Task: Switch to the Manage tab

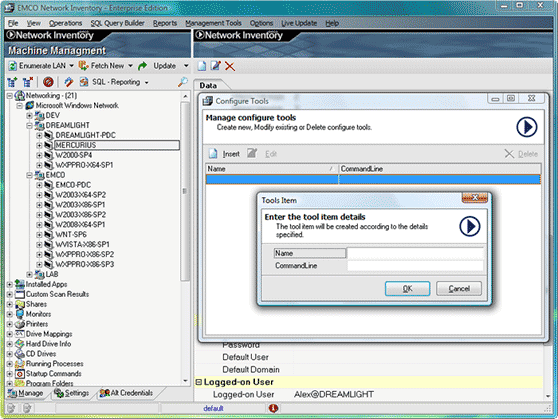Action: tap(26, 393)
